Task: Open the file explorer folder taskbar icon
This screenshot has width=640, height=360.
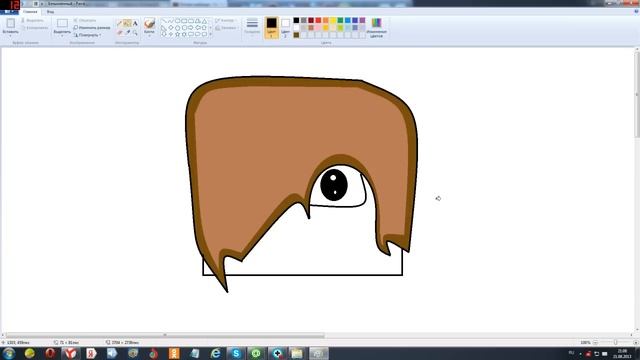Action: 297,353
